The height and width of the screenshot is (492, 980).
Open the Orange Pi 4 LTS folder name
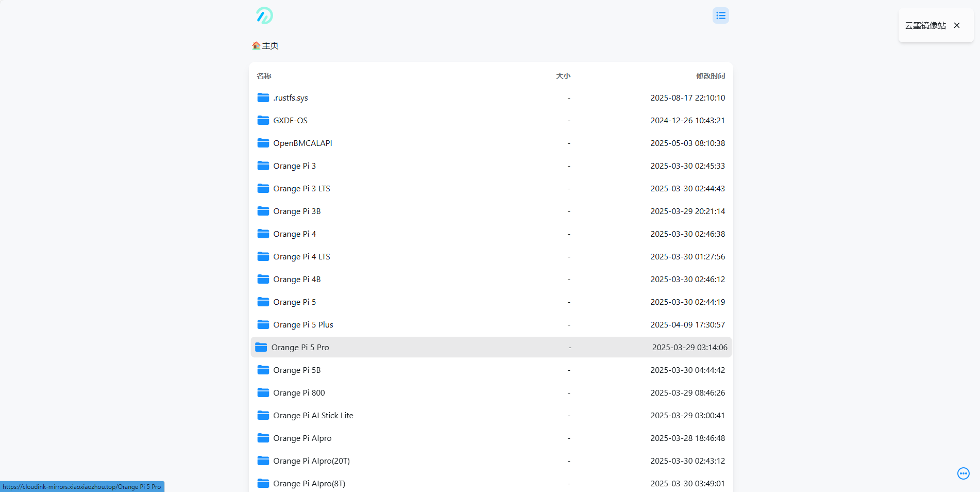tap(301, 257)
